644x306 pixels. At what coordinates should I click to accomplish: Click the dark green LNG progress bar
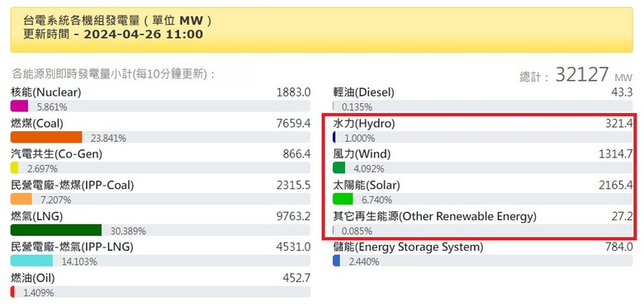point(56,230)
